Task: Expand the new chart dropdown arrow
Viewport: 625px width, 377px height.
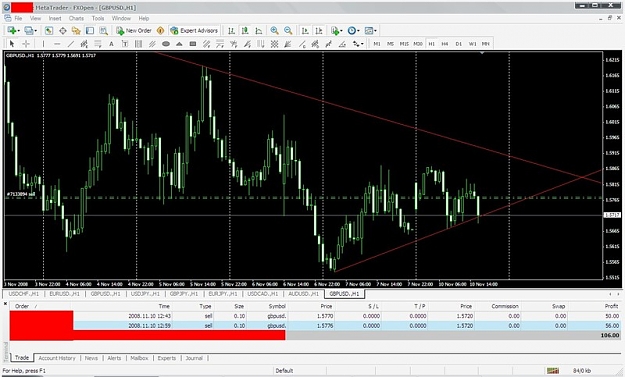Action: (18, 31)
